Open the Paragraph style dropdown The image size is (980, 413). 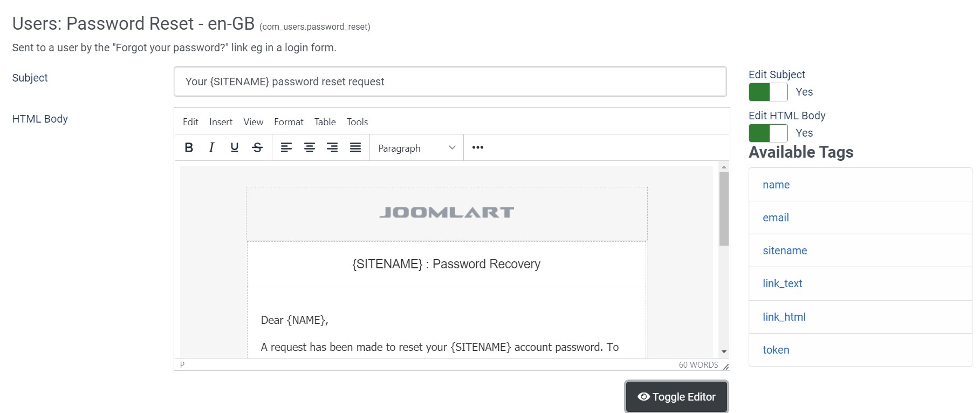click(415, 147)
